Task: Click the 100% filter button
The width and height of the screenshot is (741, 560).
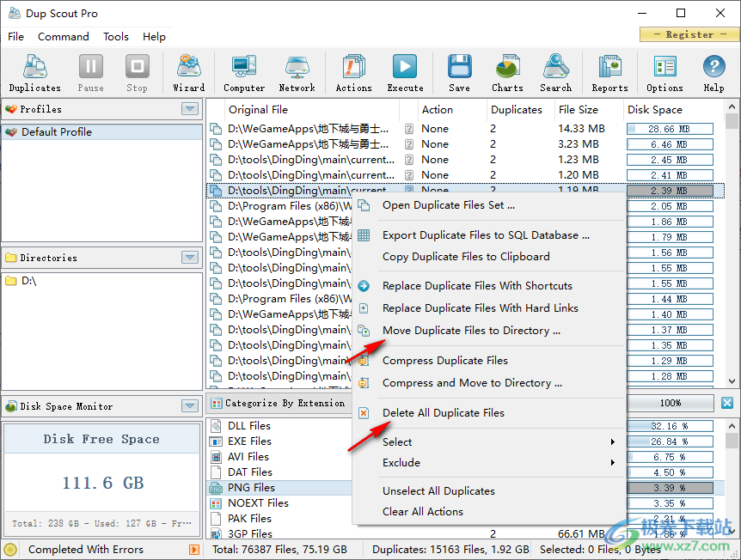Action: click(x=671, y=403)
